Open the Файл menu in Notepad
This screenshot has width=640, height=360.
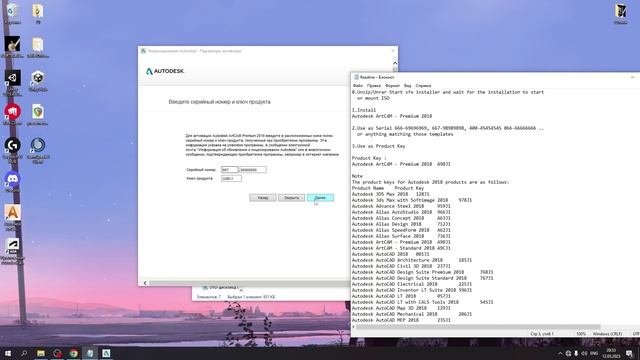pyautogui.click(x=358, y=86)
